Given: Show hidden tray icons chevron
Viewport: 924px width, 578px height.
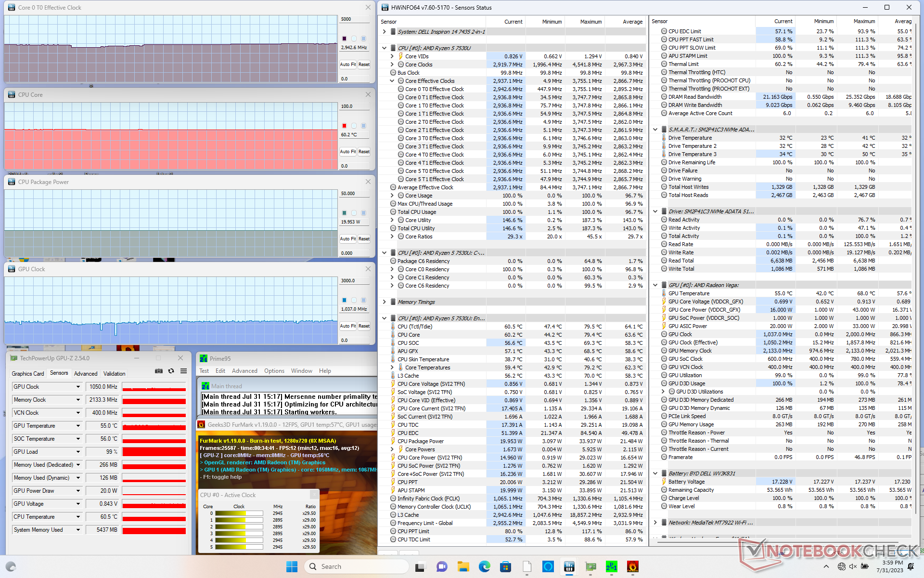Looking at the screenshot, I should [x=826, y=566].
